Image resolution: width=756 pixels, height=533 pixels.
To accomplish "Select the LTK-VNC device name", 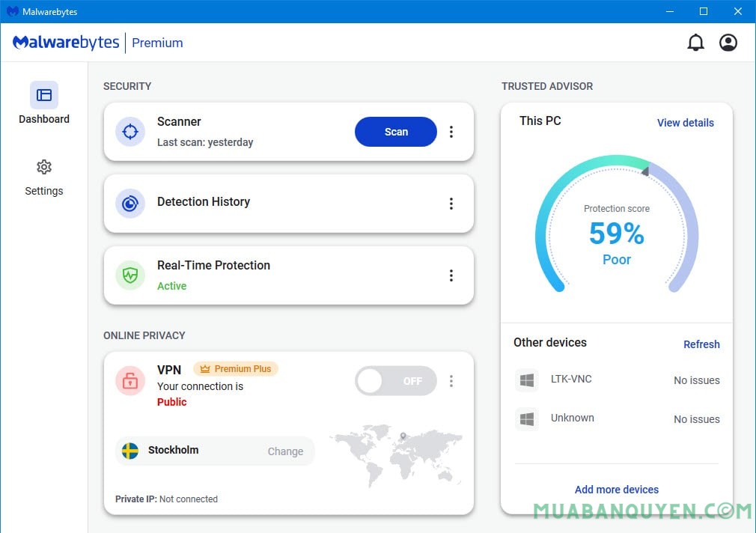I will (571, 379).
